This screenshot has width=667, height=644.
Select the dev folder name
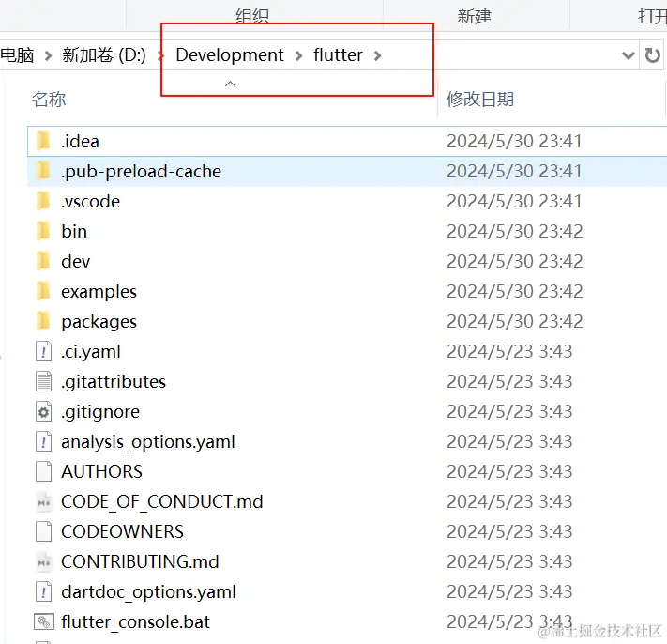[76, 261]
